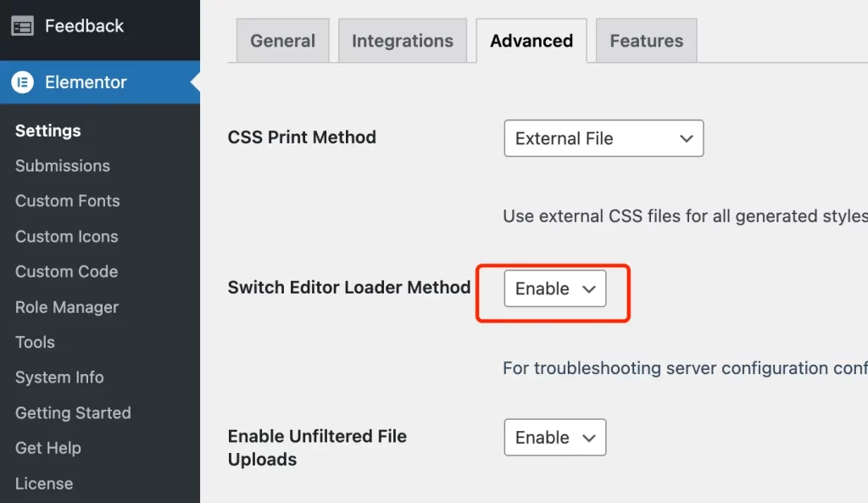868x503 pixels.
Task: Open the Switch Editor Loader Method dropdown
Action: 555,288
